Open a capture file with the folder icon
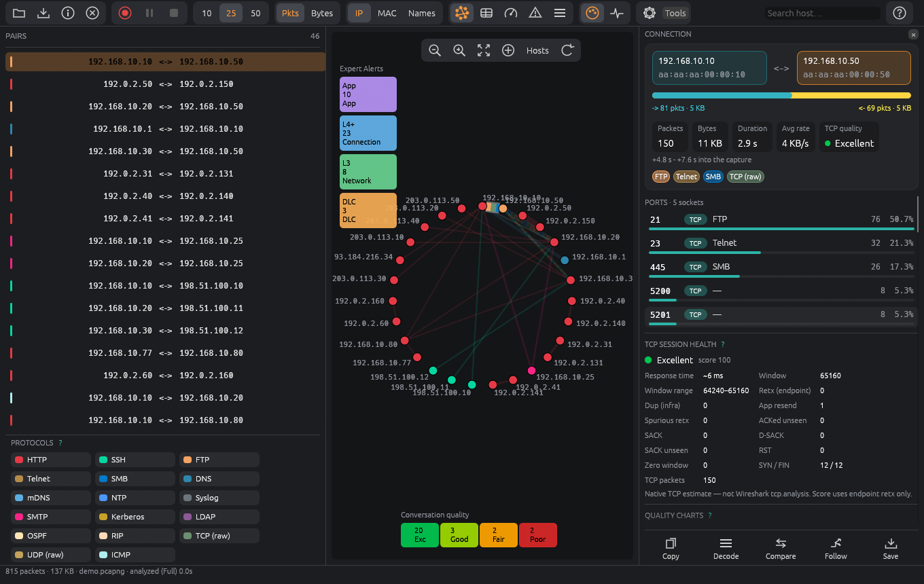Screen dimensions: 924x584 (x=19, y=13)
